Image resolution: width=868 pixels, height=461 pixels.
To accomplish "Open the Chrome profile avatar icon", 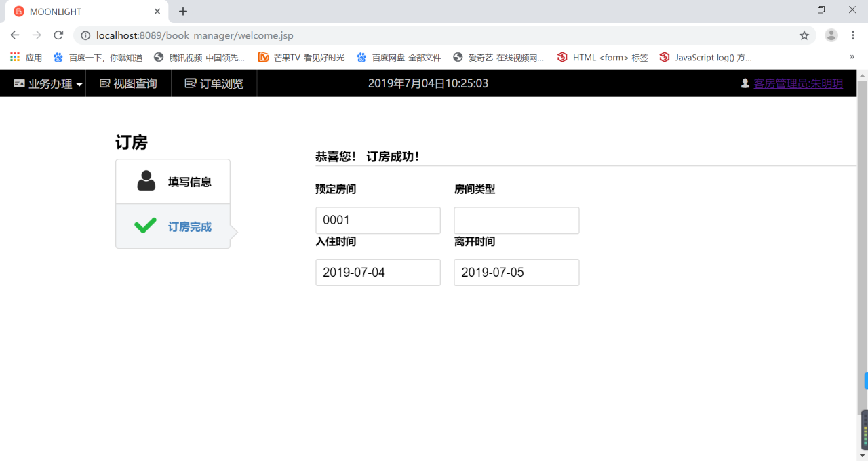I will [x=831, y=35].
